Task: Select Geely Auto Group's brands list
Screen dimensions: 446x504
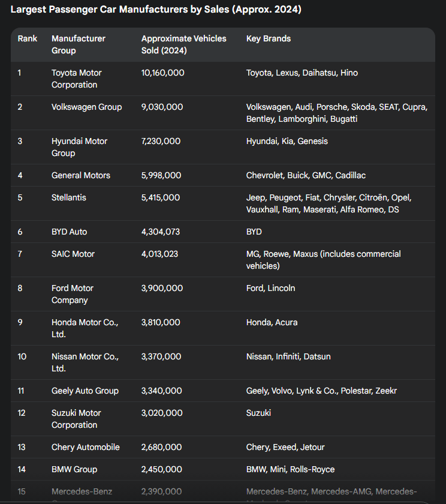Action: tap(321, 391)
